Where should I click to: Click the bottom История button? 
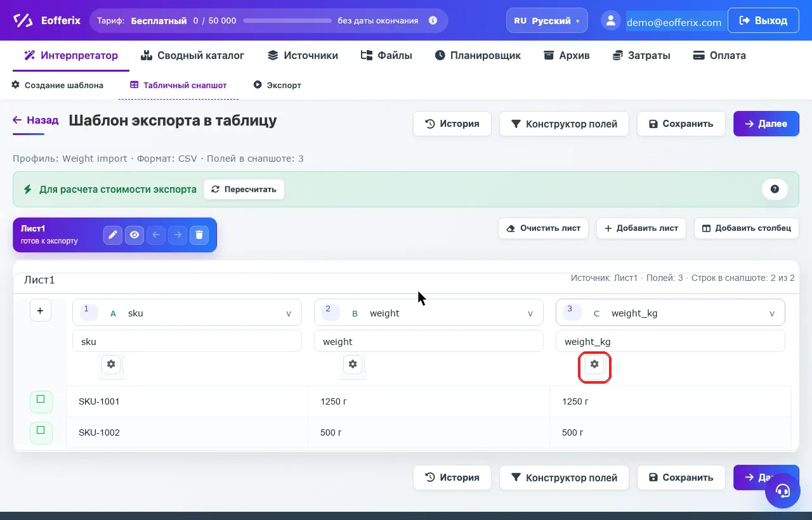[x=452, y=478]
